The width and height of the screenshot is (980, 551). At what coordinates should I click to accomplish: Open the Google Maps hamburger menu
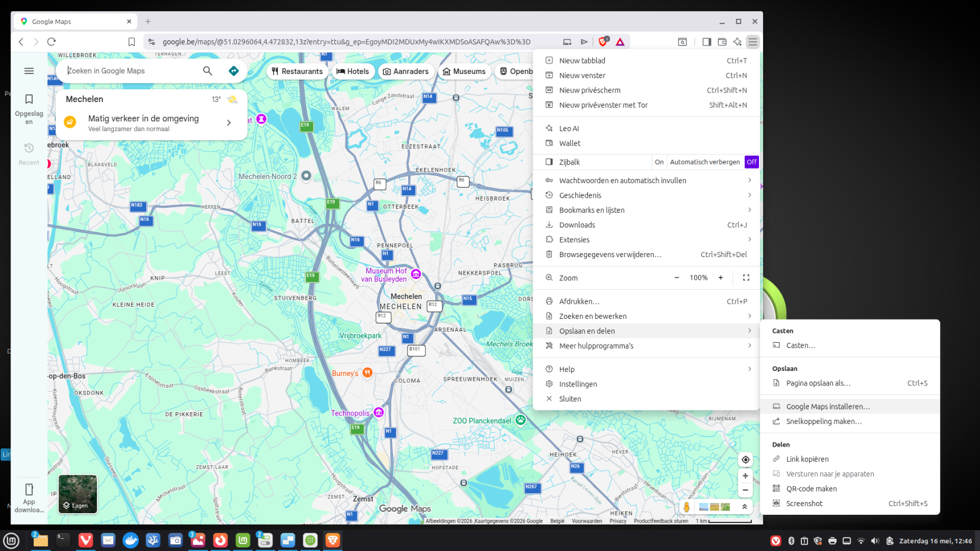[29, 71]
